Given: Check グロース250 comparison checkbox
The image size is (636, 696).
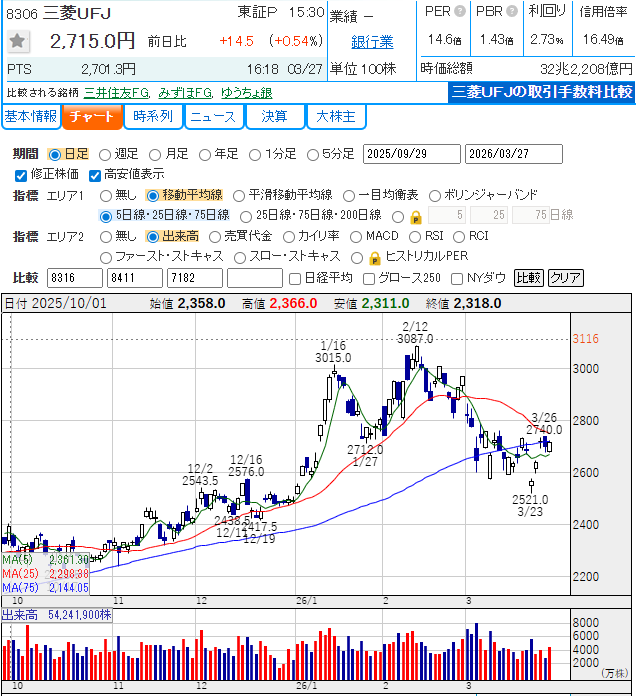Looking at the screenshot, I should (369, 279).
